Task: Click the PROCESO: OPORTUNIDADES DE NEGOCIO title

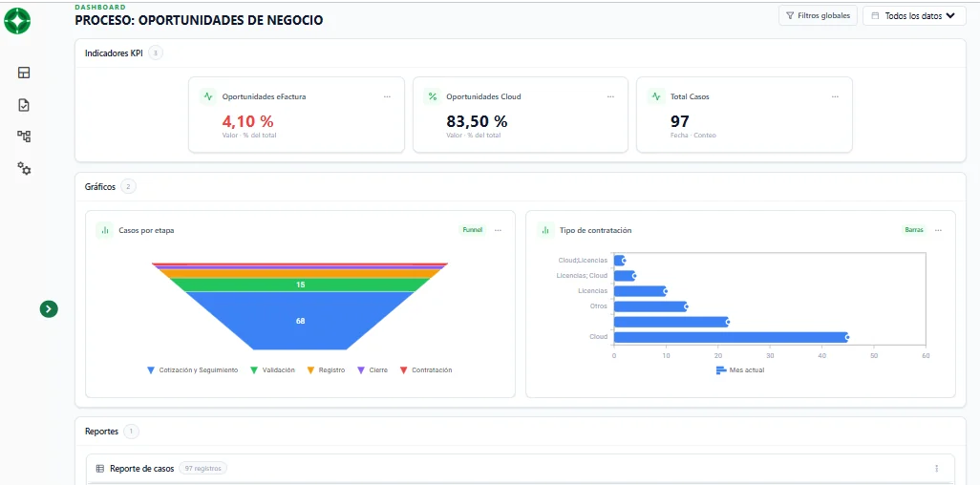Action: [199, 20]
